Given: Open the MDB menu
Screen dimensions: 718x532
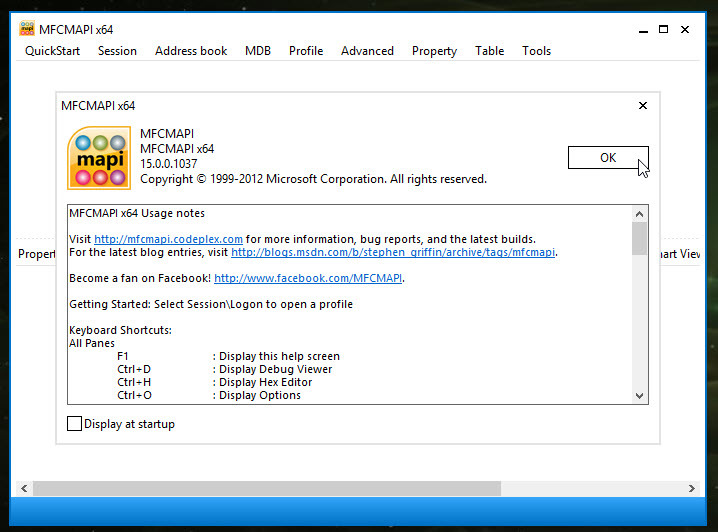Looking at the screenshot, I should 258,51.
